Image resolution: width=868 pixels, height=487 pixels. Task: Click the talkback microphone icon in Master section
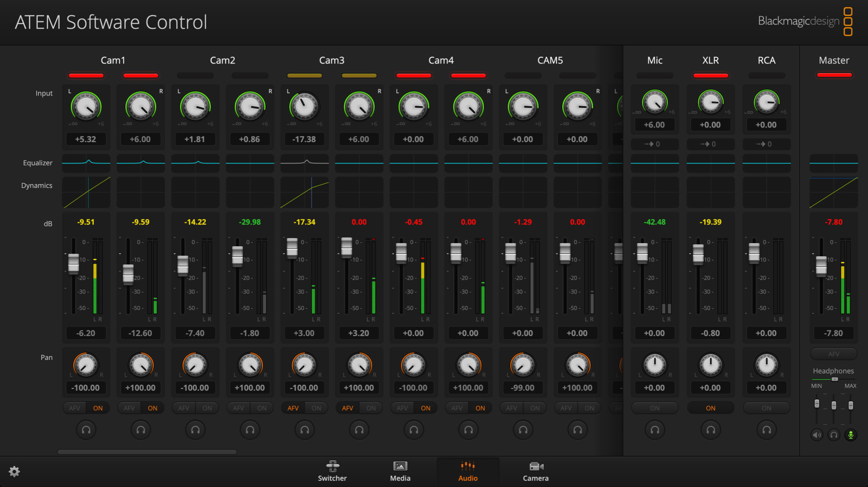[x=850, y=434]
